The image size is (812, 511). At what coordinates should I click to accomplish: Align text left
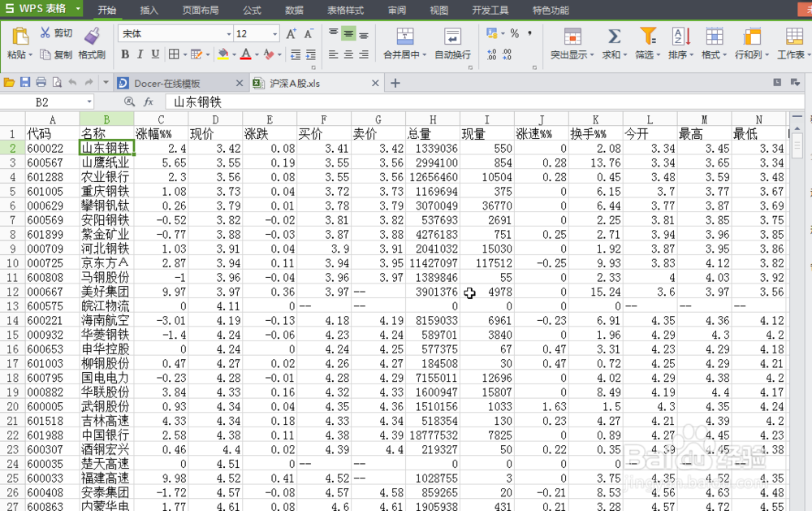[x=334, y=54]
